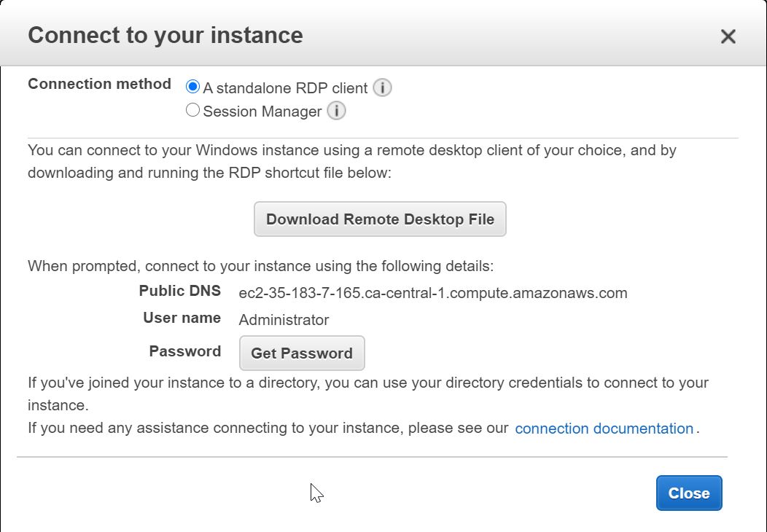Click the Connection method label
Screen dimensions: 767x532
pyautogui.click(x=99, y=84)
